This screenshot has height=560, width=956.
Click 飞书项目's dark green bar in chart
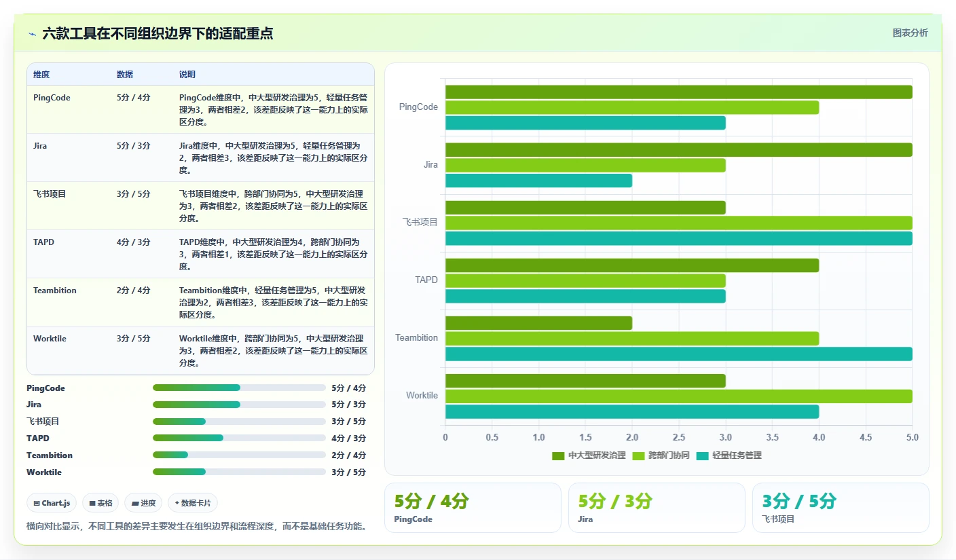(x=585, y=208)
